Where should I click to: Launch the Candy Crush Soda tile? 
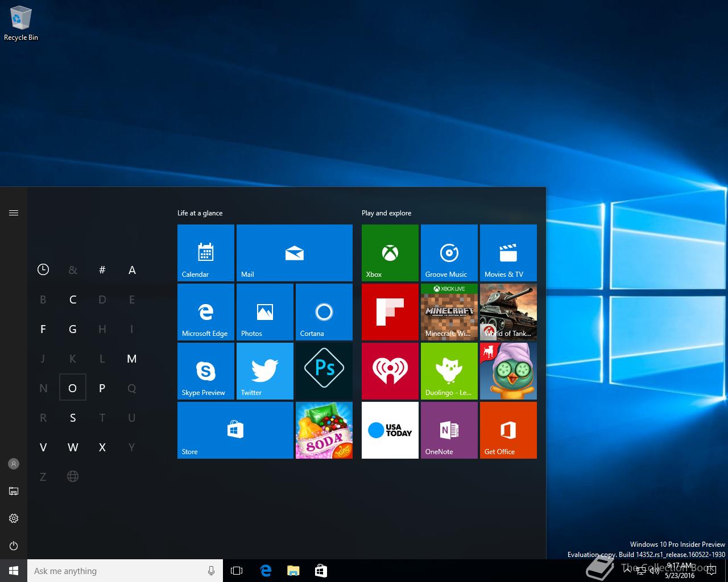click(324, 430)
